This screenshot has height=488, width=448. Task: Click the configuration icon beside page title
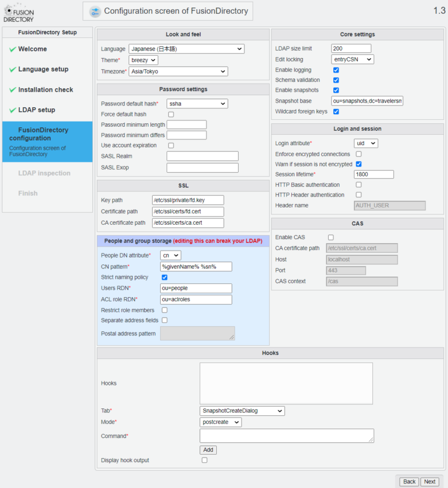[95, 12]
